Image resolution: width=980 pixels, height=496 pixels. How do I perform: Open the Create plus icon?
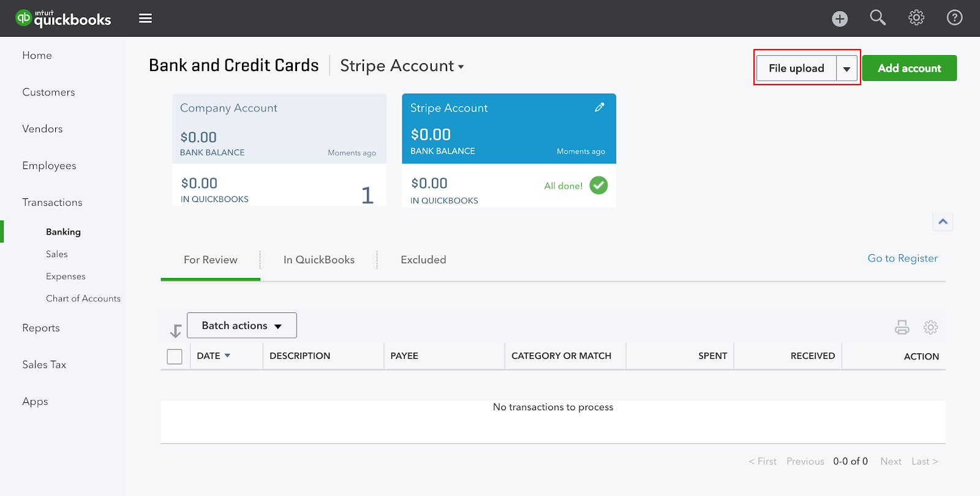(840, 19)
